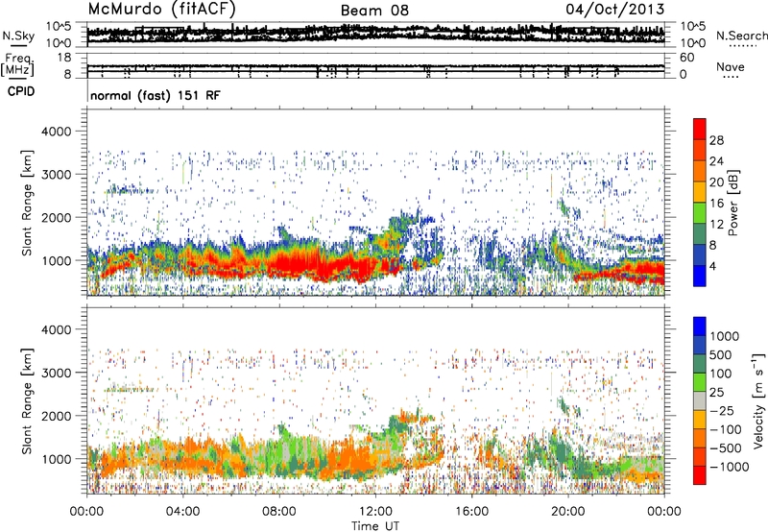
Task: Click the '-1000' tick on Velocity colorbar
Action: pyautogui.click(x=730, y=467)
